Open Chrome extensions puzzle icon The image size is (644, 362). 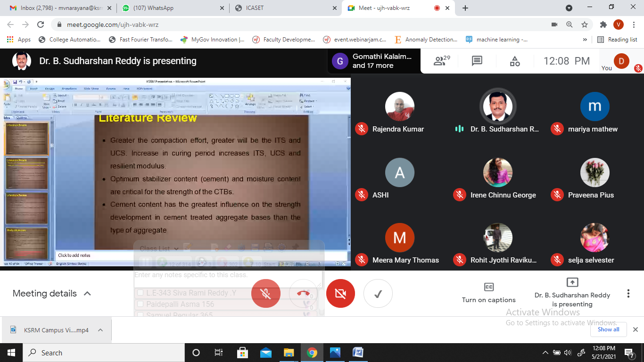pos(603,25)
